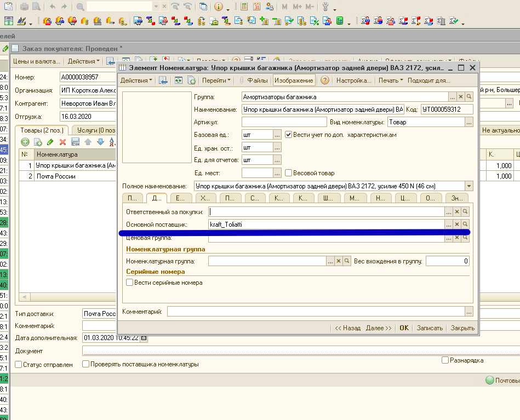This screenshot has height=420, width=520.
Task: Clear Номенклатурная группа field with X icon
Action: (x=339, y=261)
